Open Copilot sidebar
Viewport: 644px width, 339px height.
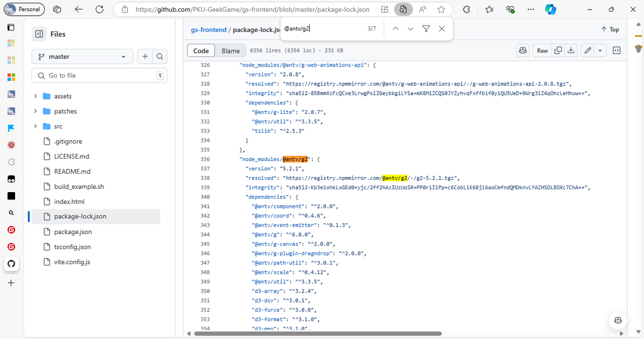[550, 9]
